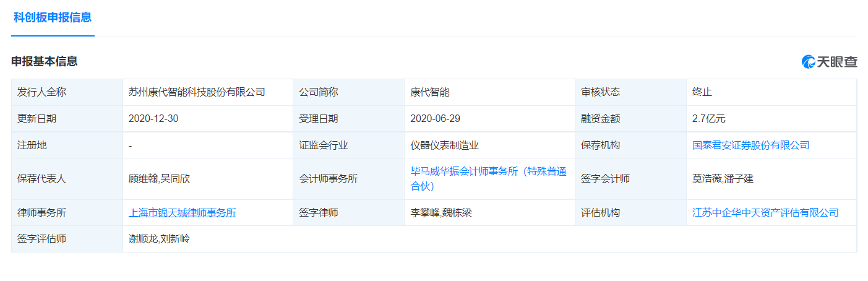Select the date 2020-12-30

coord(153,119)
